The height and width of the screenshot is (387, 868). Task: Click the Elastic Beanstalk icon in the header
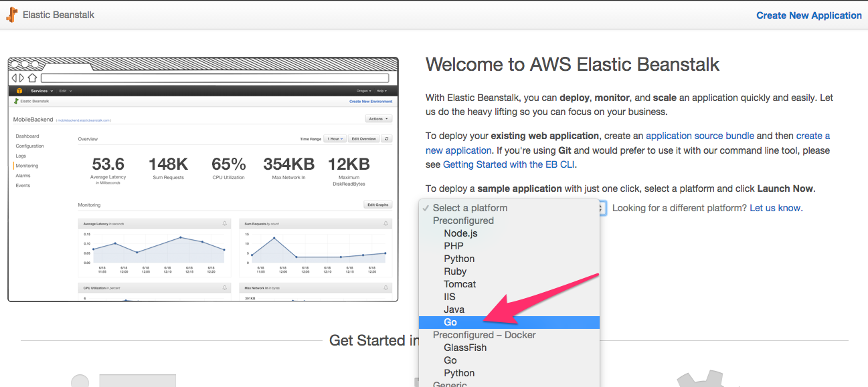pyautogui.click(x=11, y=15)
